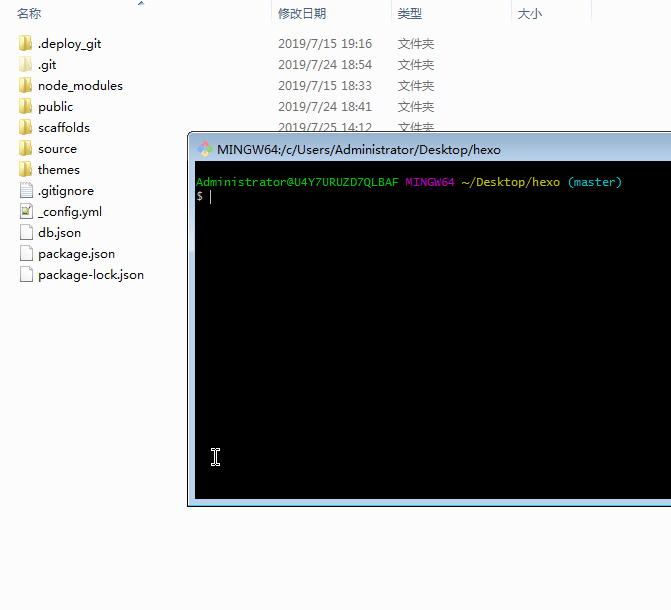This screenshot has height=610, width=671.
Task: Sort files by 名称 column header
Action: point(29,14)
